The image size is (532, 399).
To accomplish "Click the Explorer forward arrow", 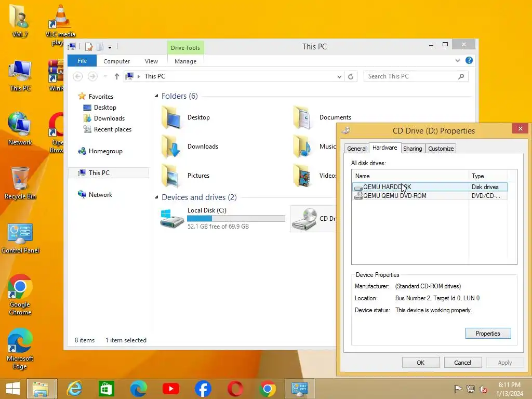I will (x=92, y=76).
